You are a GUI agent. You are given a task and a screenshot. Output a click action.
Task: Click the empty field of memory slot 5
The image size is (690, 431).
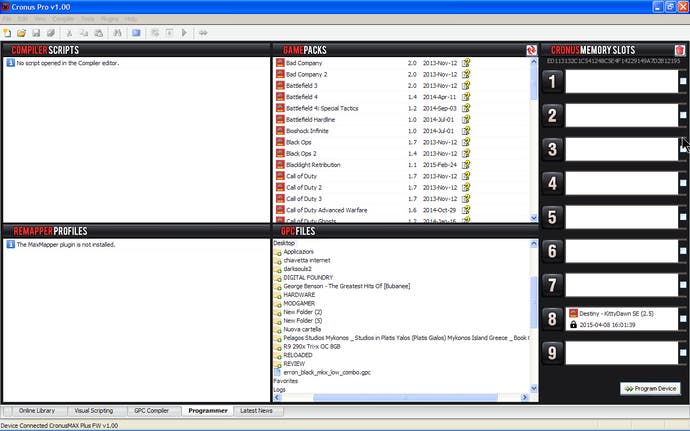621,217
